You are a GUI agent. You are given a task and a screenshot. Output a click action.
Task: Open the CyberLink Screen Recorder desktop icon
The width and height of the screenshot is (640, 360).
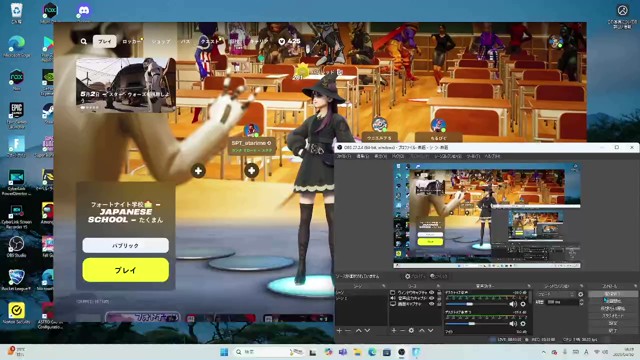click(x=17, y=216)
